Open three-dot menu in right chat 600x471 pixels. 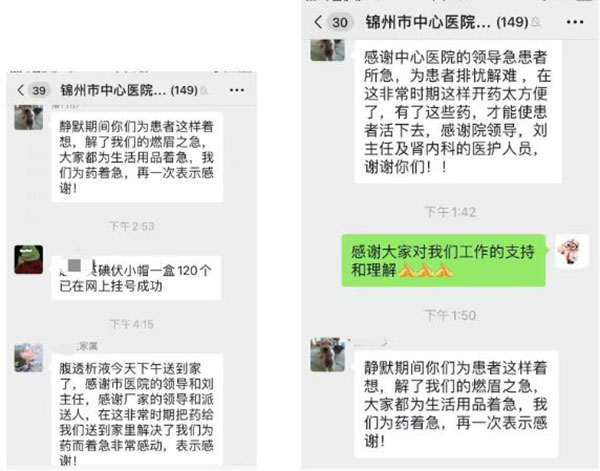575,22
